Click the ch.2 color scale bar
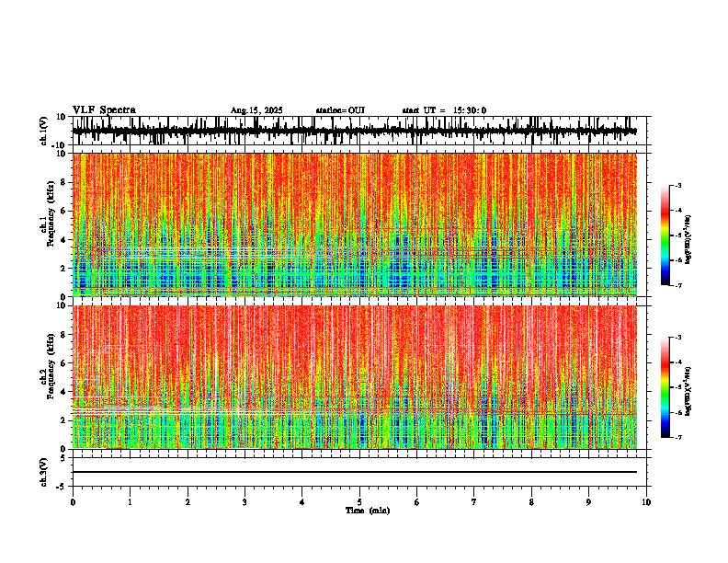728x563 pixels. click(665, 387)
